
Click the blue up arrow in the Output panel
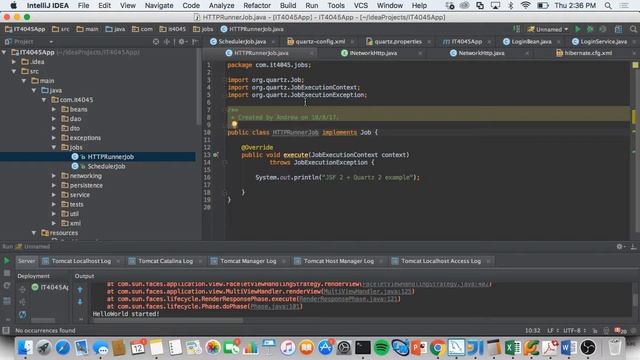point(80,289)
